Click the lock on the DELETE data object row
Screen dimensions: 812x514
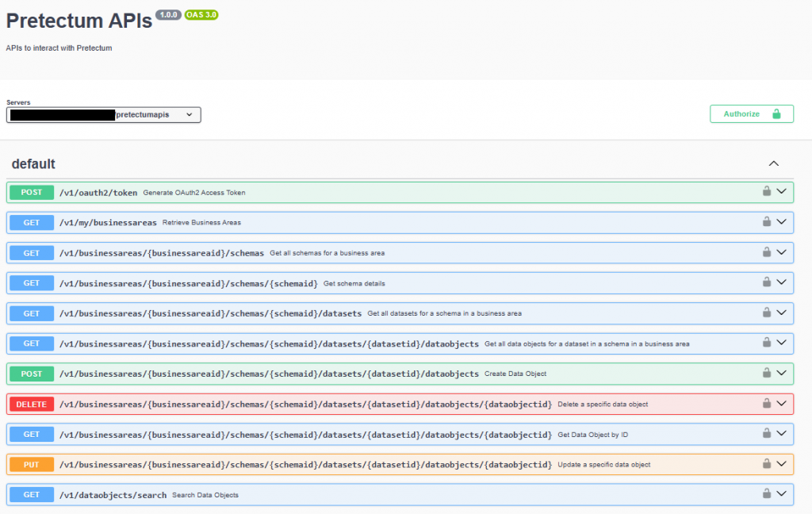coord(767,403)
